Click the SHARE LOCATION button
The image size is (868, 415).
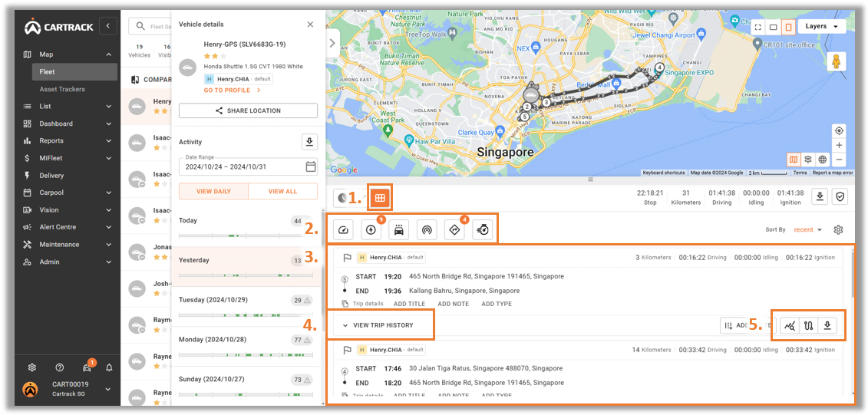coord(248,110)
